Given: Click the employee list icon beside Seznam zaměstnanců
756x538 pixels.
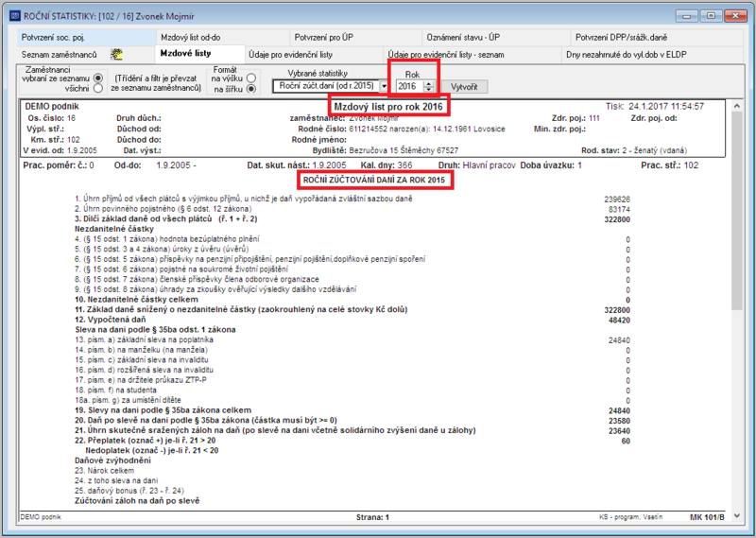Looking at the screenshot, I should [x=116, y=55].
